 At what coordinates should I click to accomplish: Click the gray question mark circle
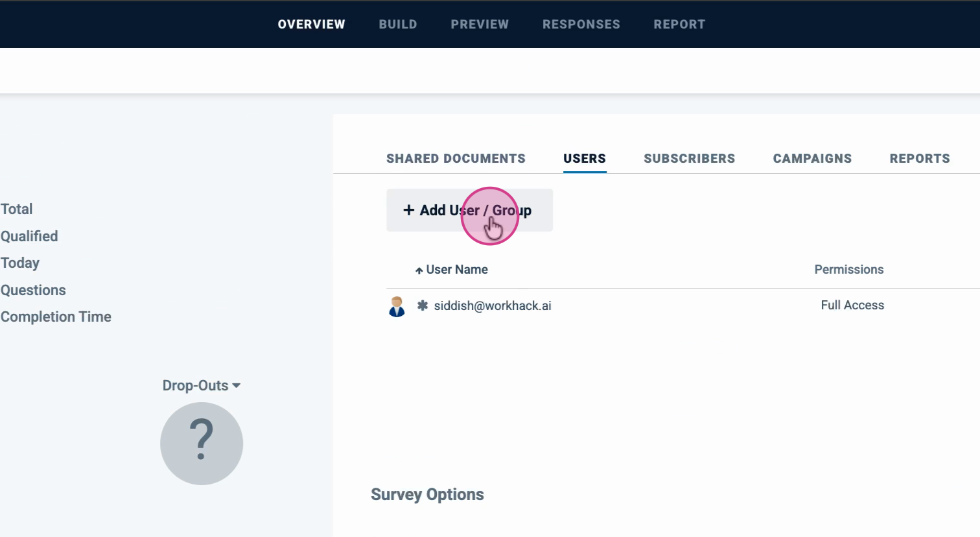pos(202,444)
